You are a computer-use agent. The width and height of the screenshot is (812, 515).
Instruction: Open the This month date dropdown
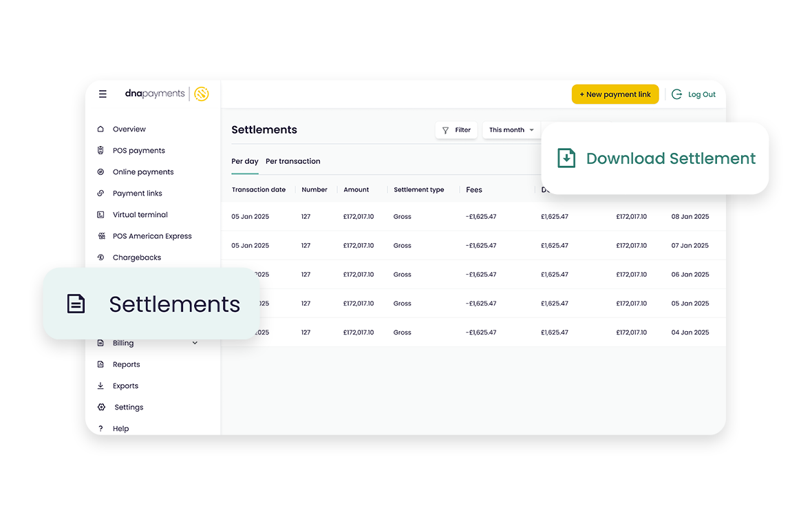pyautogui.click(x=511, y=130)
